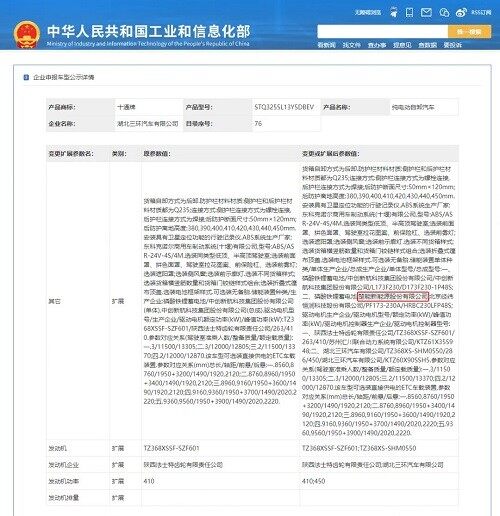Screen dimensions: 500x516
Task: Open the Weibo icon in header
Action: (461, 13)
